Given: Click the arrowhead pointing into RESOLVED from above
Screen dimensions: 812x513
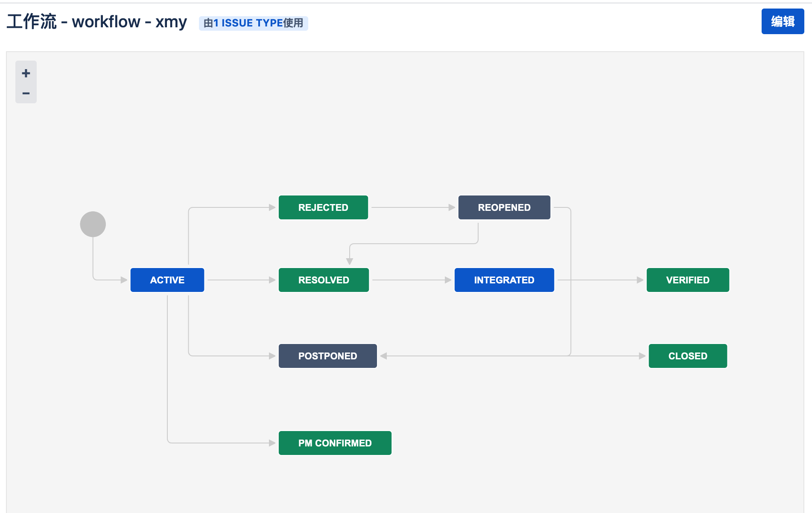Looking at the screenshot, I should tap(350, 261).
